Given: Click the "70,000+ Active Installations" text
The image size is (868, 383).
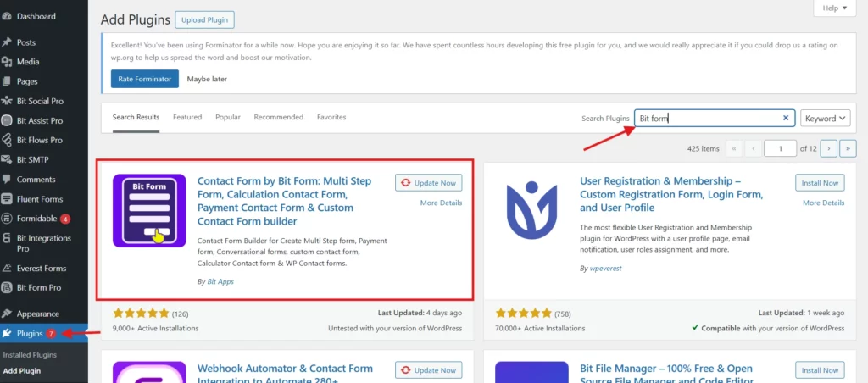Looking at the screenshot, I should click(540, 328).
